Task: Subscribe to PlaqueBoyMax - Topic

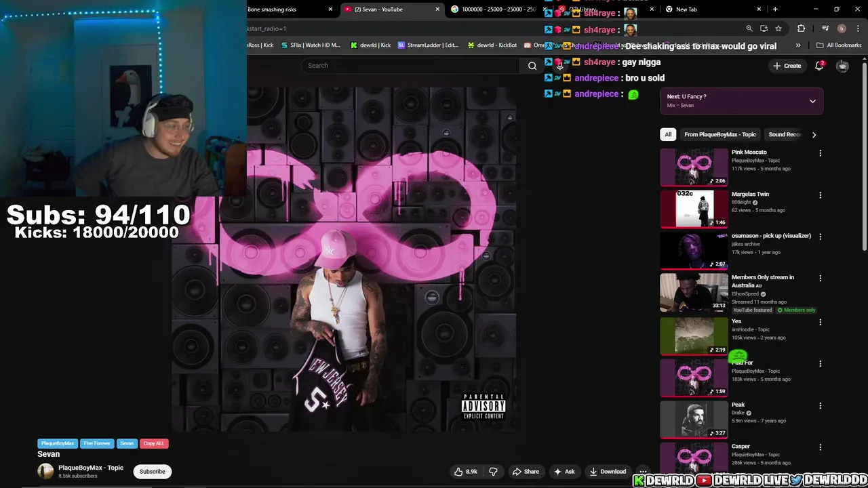Action: point(152,472)
